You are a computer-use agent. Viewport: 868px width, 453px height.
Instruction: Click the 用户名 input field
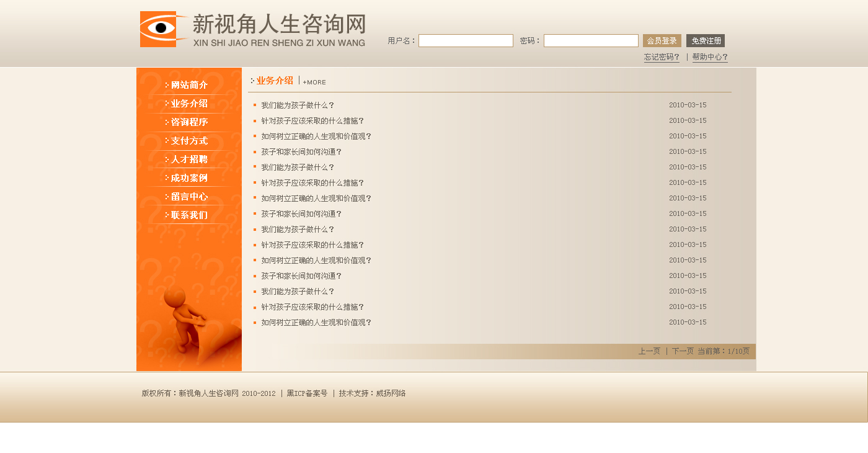coord(466,41)
